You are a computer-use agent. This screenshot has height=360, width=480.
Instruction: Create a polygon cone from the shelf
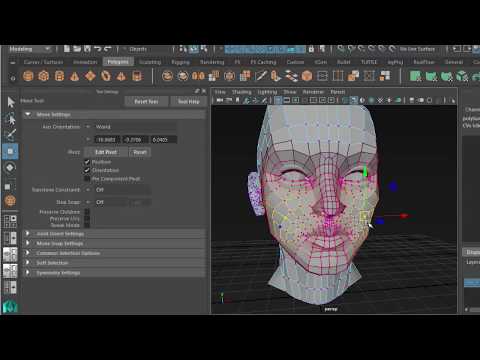[75, 76]
